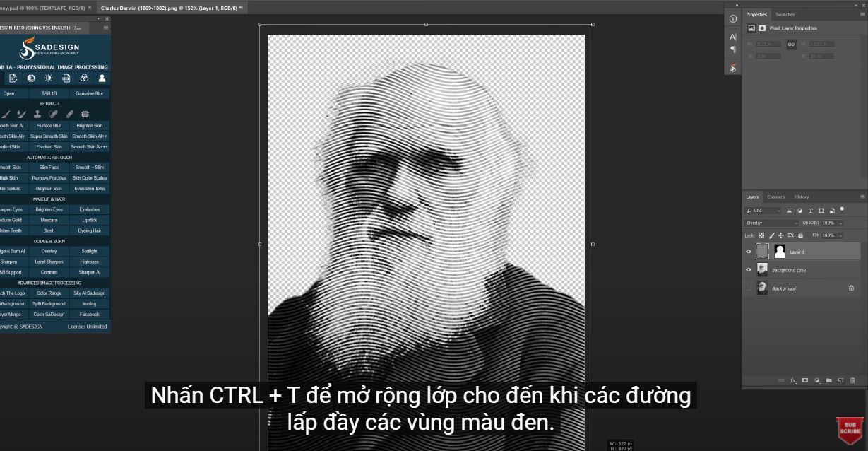Click the dashed circle icon in SADESIGN toolbar
The image size is (868, 451).
pos(30,78)
